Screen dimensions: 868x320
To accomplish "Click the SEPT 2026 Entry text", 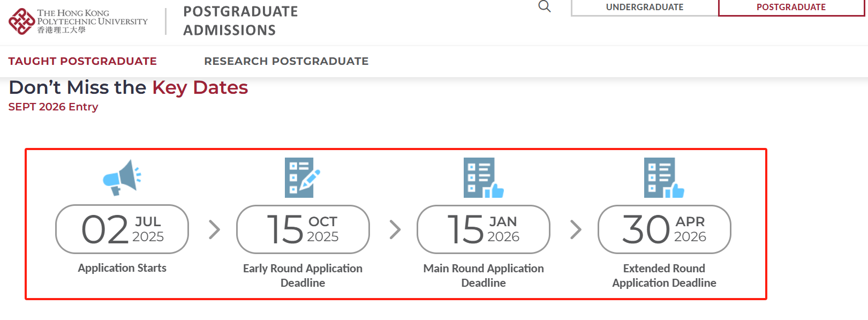I will pyautogui.click(x=53, y=107).
